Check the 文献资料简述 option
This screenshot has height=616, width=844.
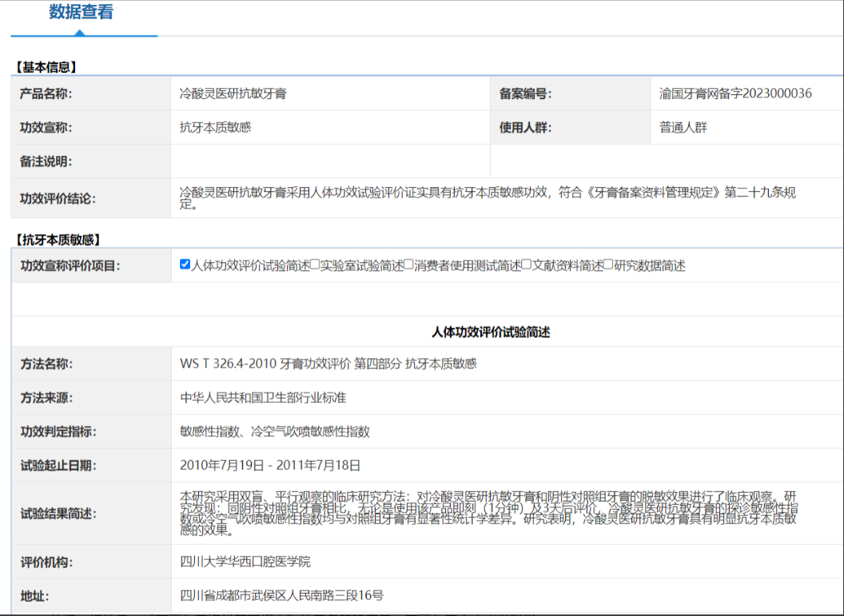pos(526,264)
